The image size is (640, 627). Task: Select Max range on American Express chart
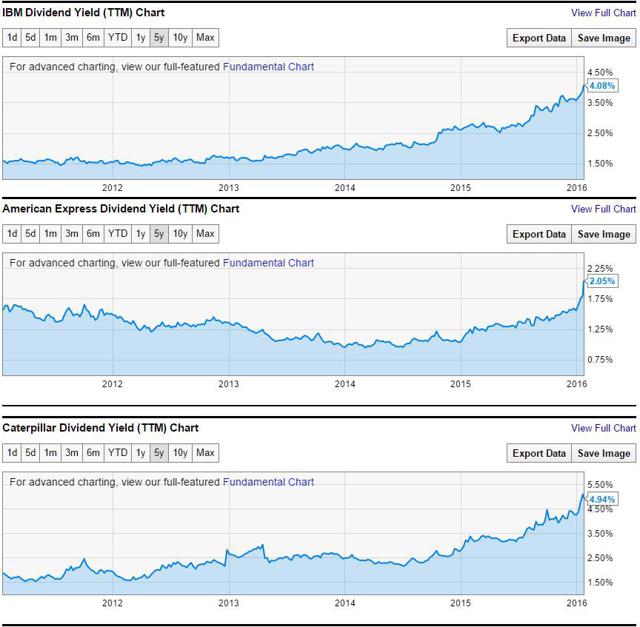(x=205, y=233)
